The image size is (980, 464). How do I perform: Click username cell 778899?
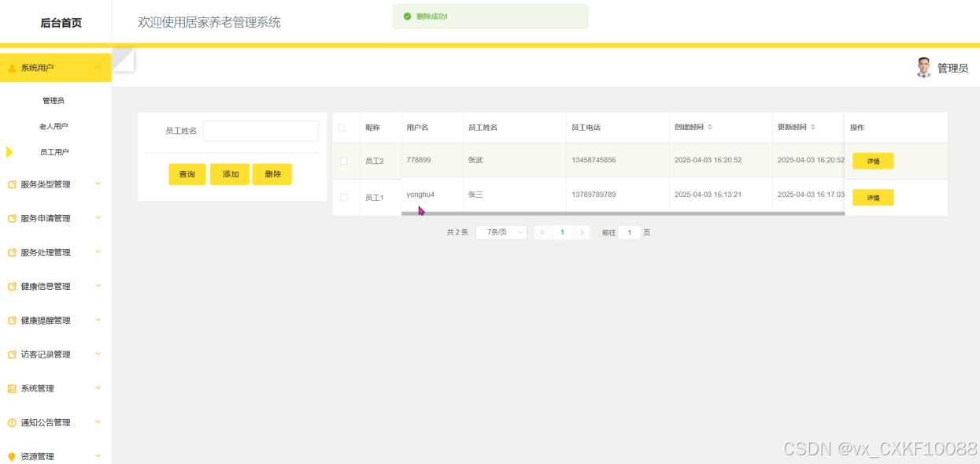tap(419, 160)
